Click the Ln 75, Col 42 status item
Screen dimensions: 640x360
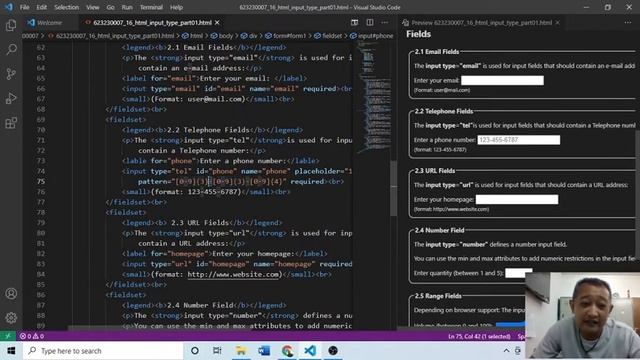click(x=479, y=336)
